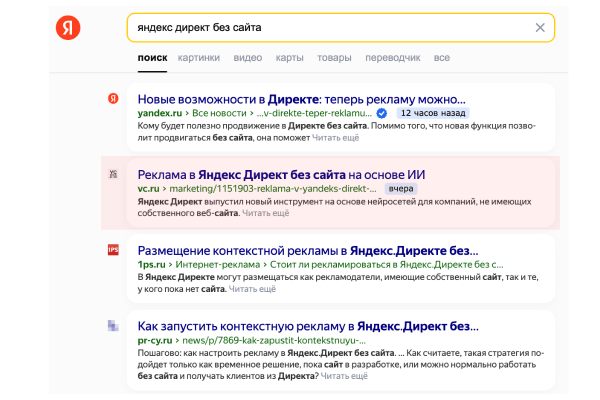Open the news/p/7869 URL path

coord(274,340)
